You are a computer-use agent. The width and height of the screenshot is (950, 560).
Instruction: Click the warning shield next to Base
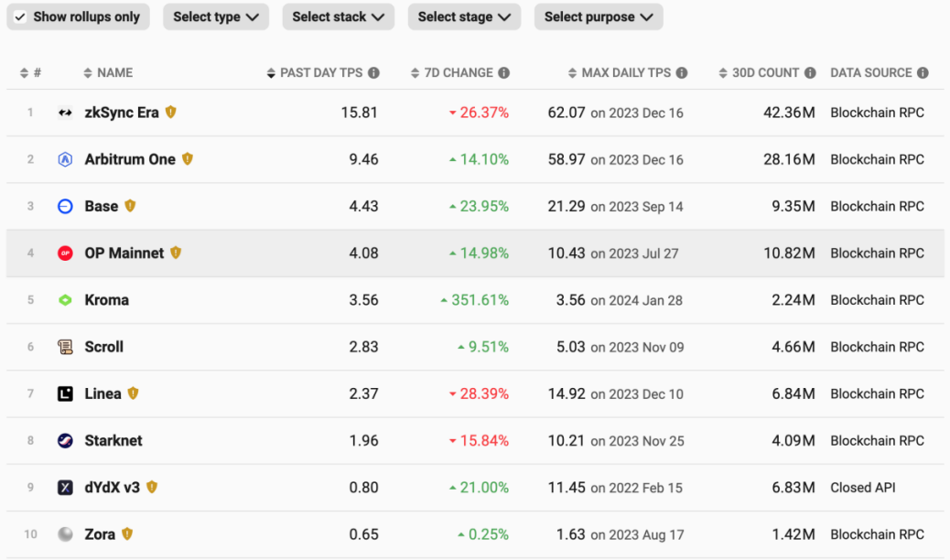coord(130,206)
